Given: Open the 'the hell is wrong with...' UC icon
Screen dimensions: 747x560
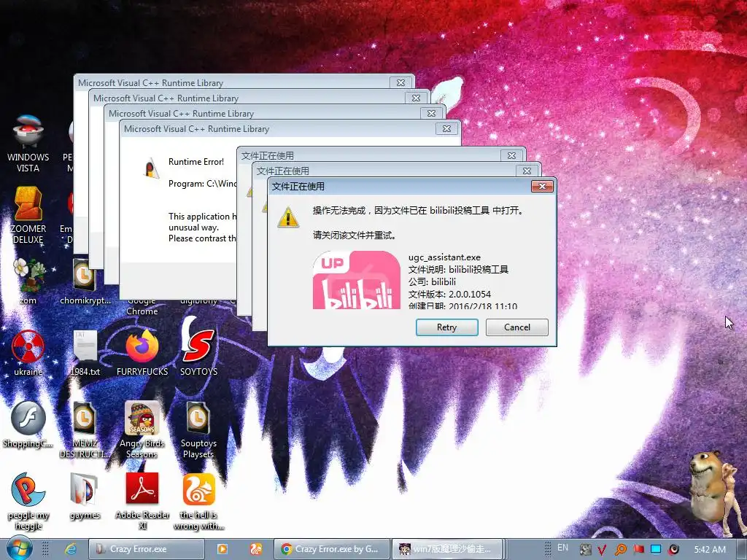Looking at the screenshot, I should (198, 501).
